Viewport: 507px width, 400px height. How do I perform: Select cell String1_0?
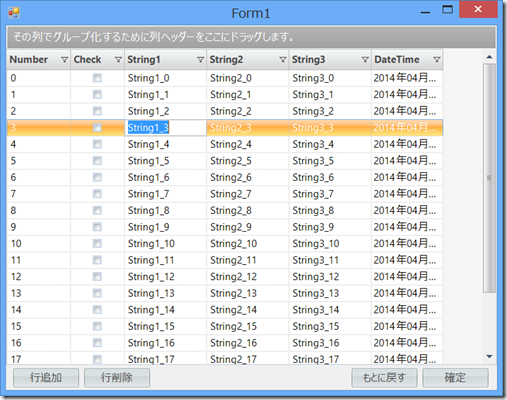point(165,78)
